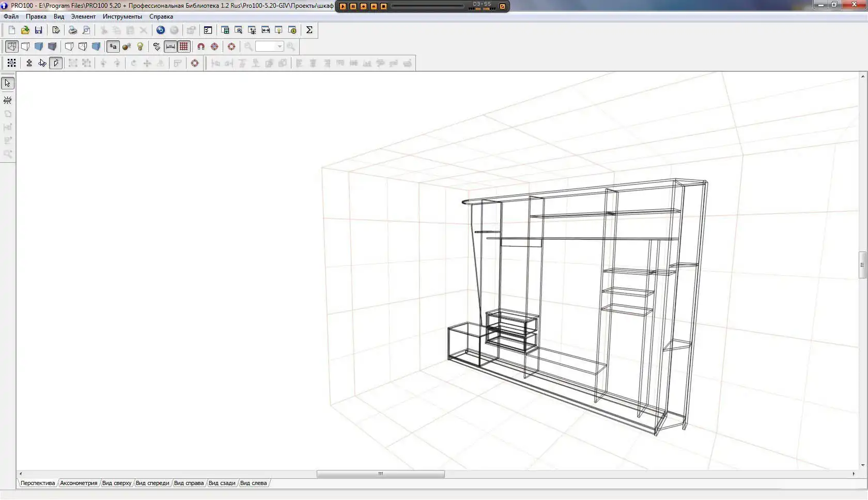Click the blue Undo arrow icon
The height and width of the screenshot is (500, 868).
pyautogui.click(x=161, y=30)
